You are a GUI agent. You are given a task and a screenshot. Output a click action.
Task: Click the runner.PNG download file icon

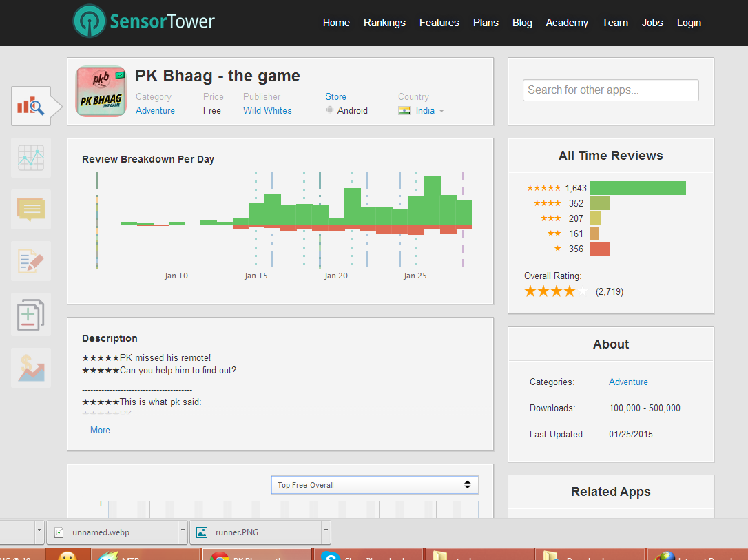202,532
